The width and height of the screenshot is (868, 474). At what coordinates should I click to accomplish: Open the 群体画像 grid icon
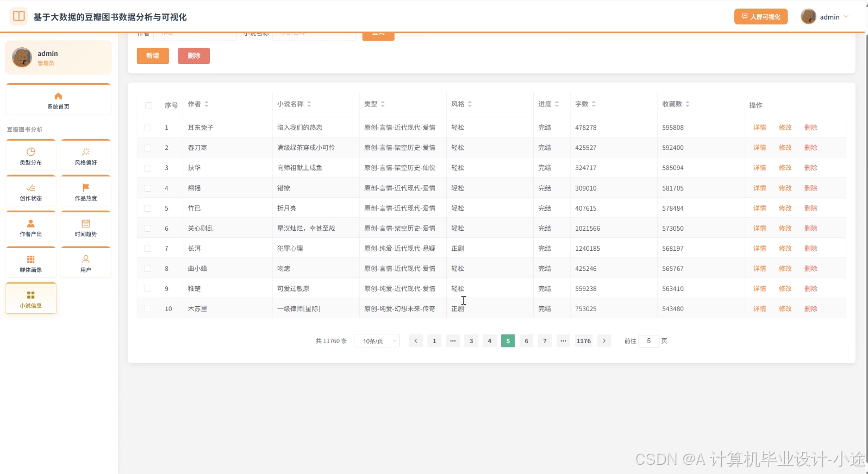(x=31, y=259)
